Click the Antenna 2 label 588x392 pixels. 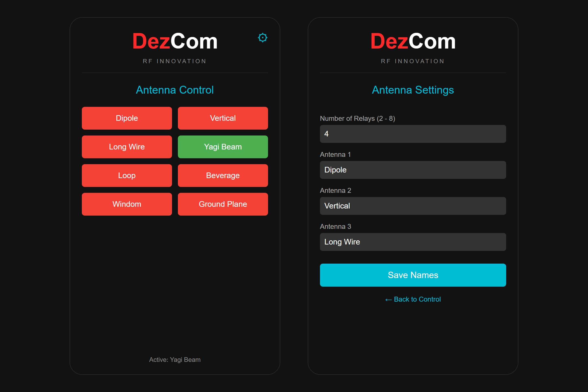coord(335,191)
